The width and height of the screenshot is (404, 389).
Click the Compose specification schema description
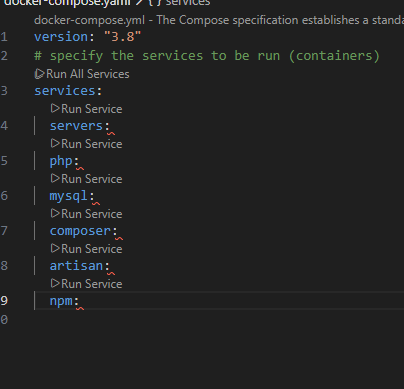219,20
